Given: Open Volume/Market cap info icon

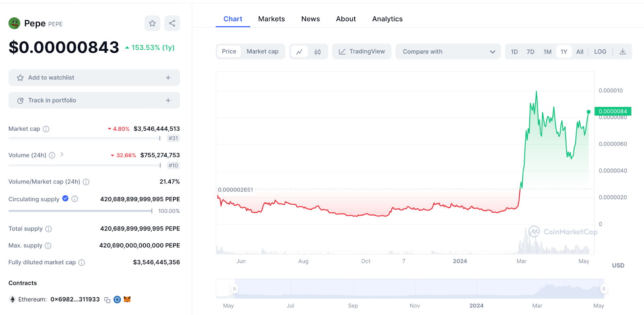Looking at the screenshot, I should [x=86, y=182].
